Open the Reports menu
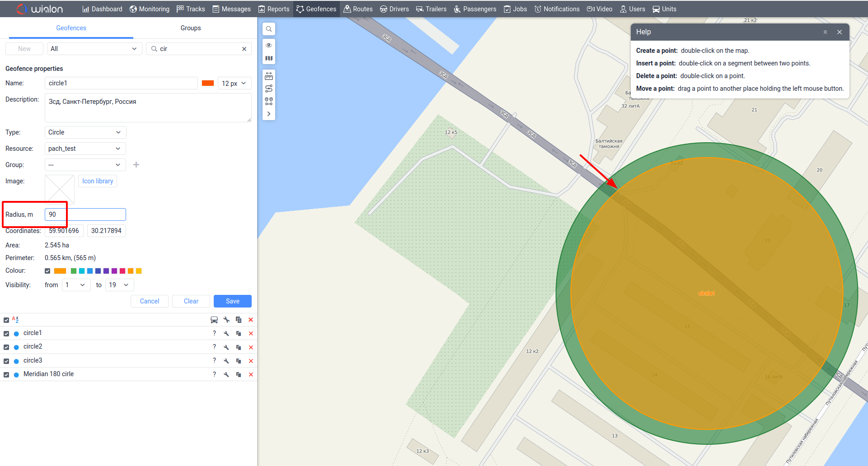The width and height of the screenshot is (868, 466). tap(274, 9)
